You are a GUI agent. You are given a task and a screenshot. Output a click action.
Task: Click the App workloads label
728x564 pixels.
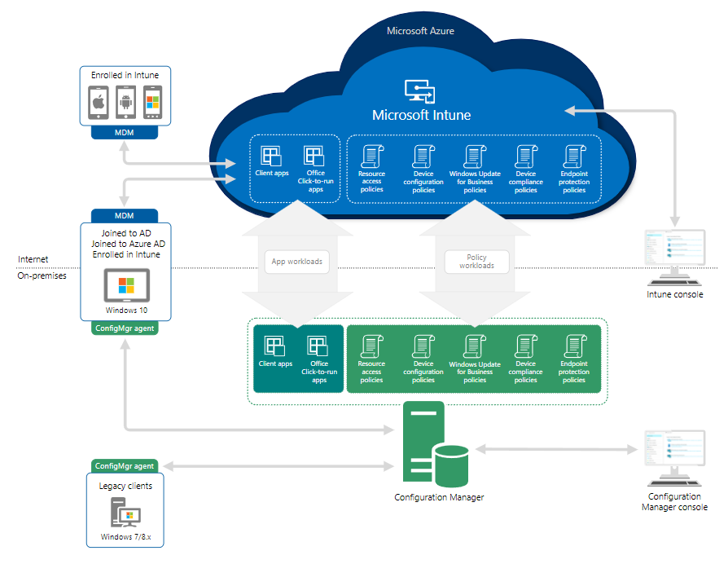tap(297, 262)
